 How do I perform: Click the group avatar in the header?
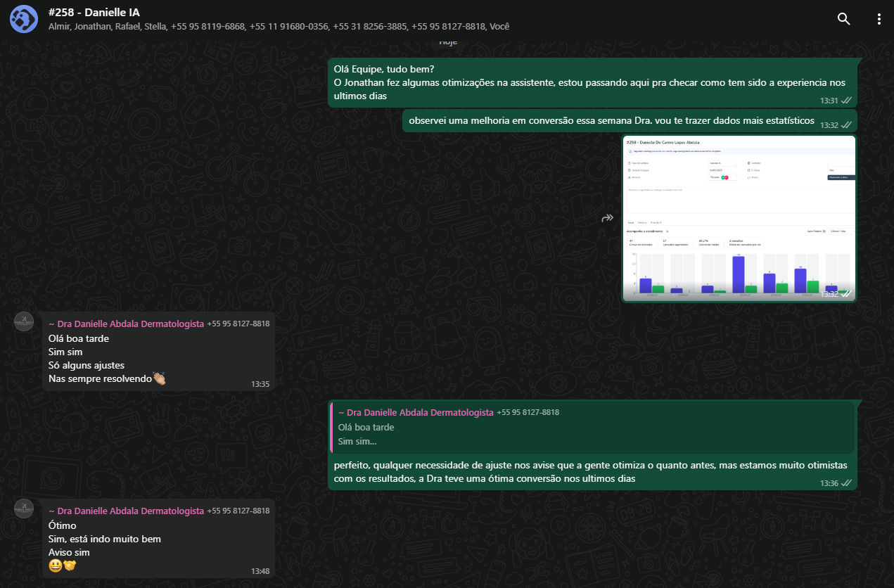(24, 18)
